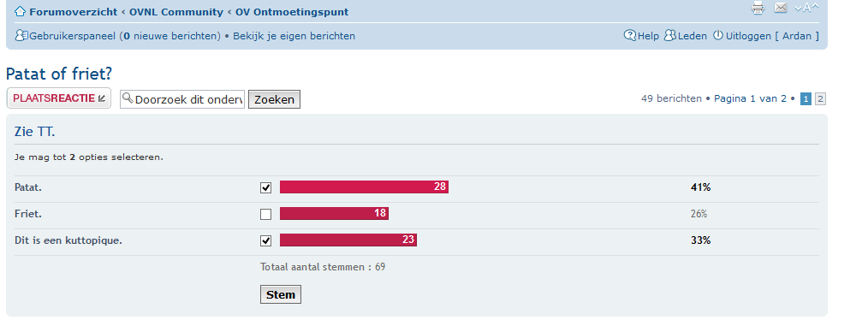
Task: Click the Patat red result bar
Action: coord(365,187)
